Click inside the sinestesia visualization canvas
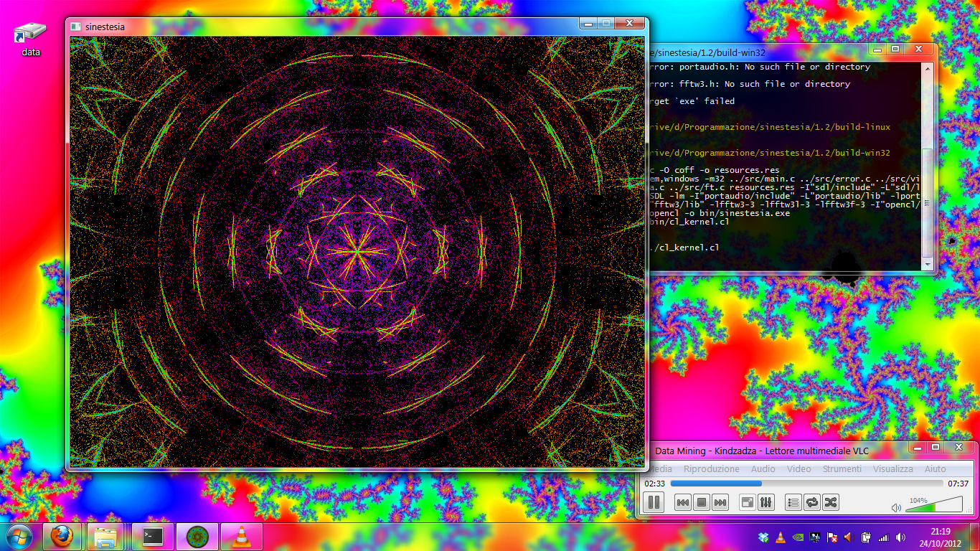The image size is (980, 551). click(357, 251)
